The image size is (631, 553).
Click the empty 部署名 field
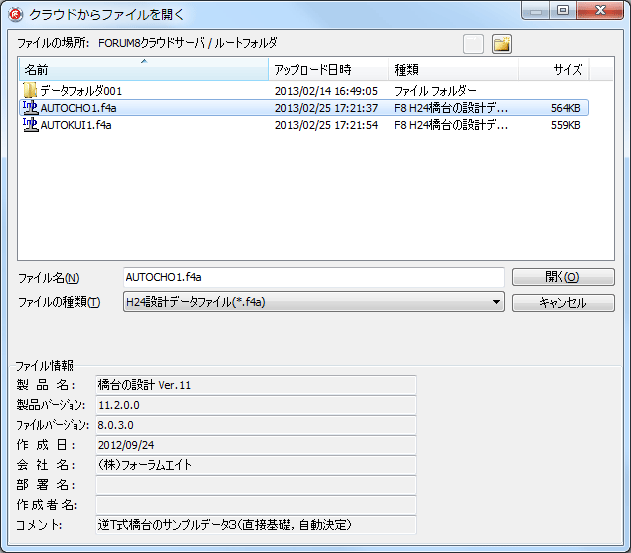coord(256,485)
